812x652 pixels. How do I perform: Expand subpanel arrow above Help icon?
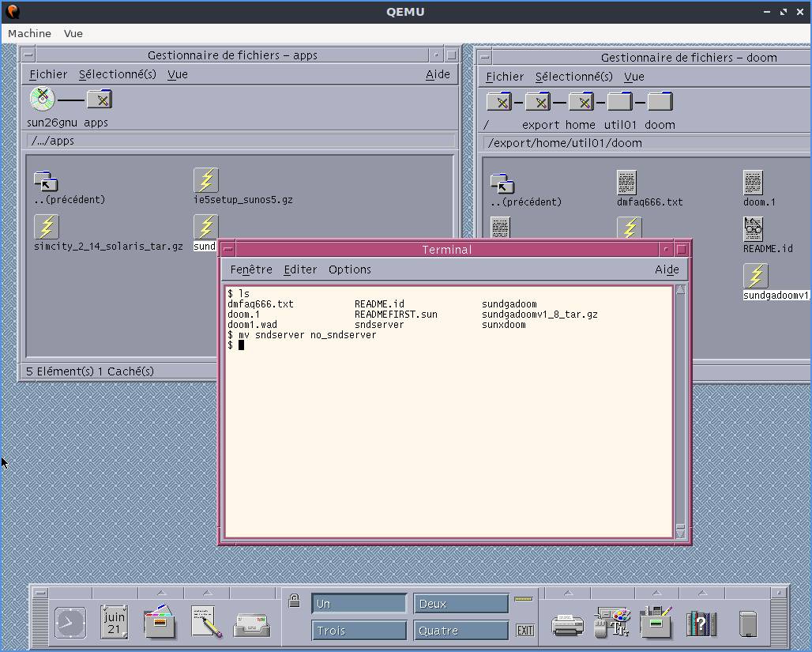click(702, 593)
